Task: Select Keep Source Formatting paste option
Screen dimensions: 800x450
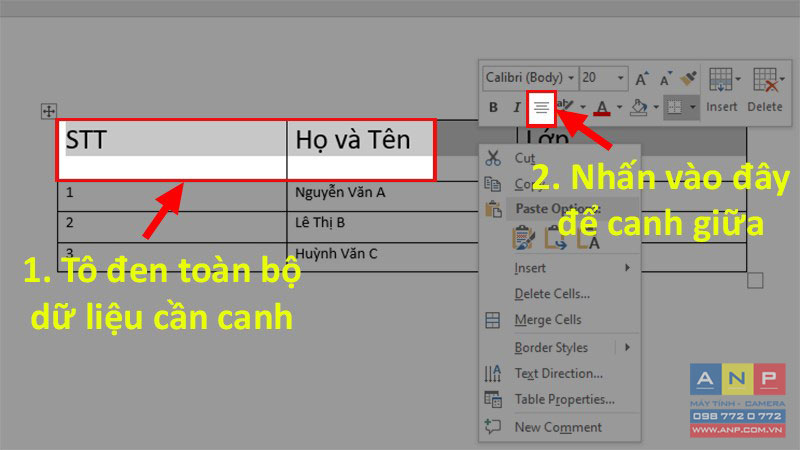Action: pos(524,238)
